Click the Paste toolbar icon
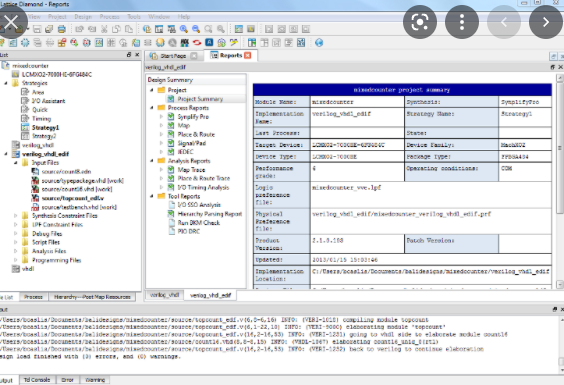564x385 pixels. tap(128, 29)
